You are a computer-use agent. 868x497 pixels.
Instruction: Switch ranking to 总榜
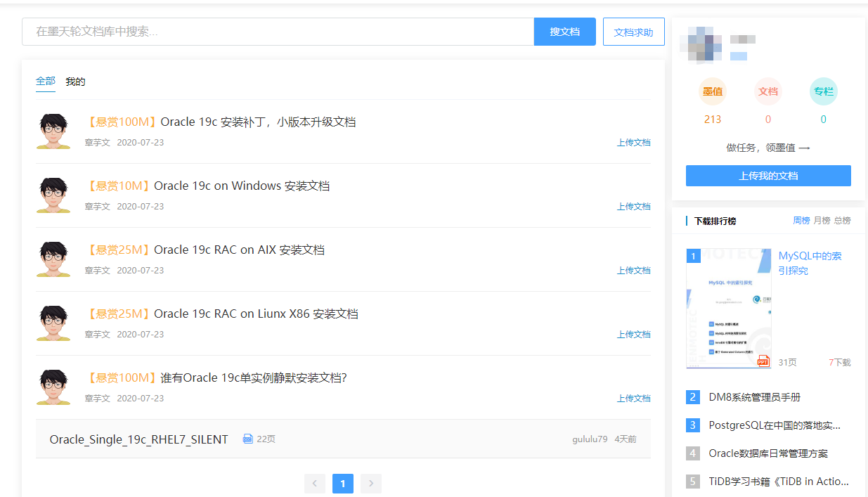(x=844, y=220)
